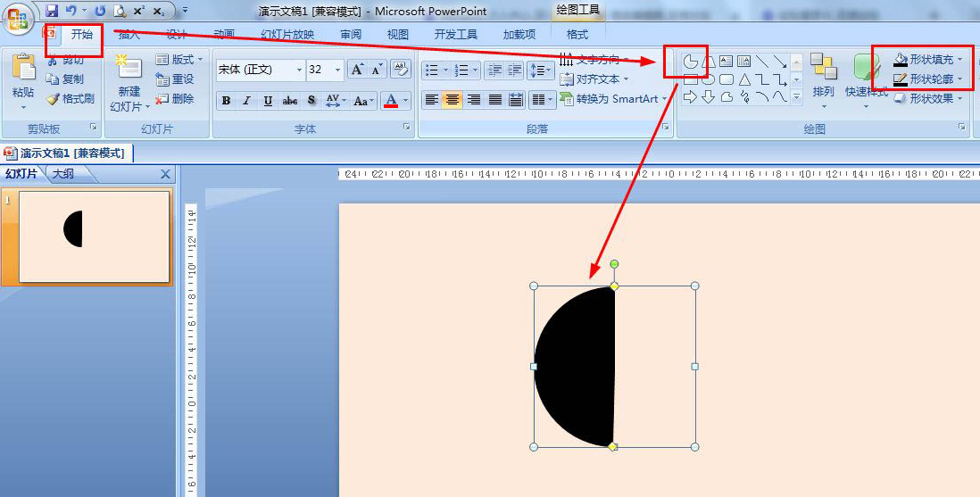Redo using the repeat arrow icon

pyautogui.click(x=100, y=11)
